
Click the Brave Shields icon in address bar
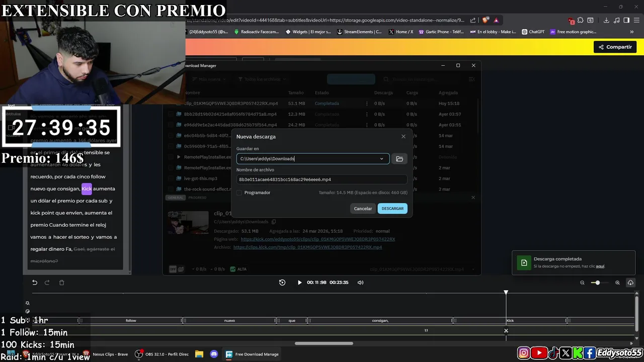coord(485,20)
